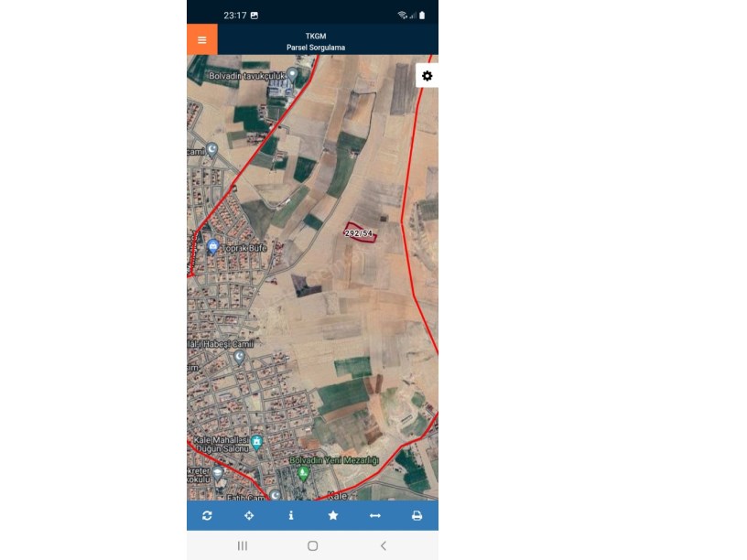The height and width of the screenshot is (560, 747).
Task: Select the measure distance arrow icon
Action: (375, 516)
